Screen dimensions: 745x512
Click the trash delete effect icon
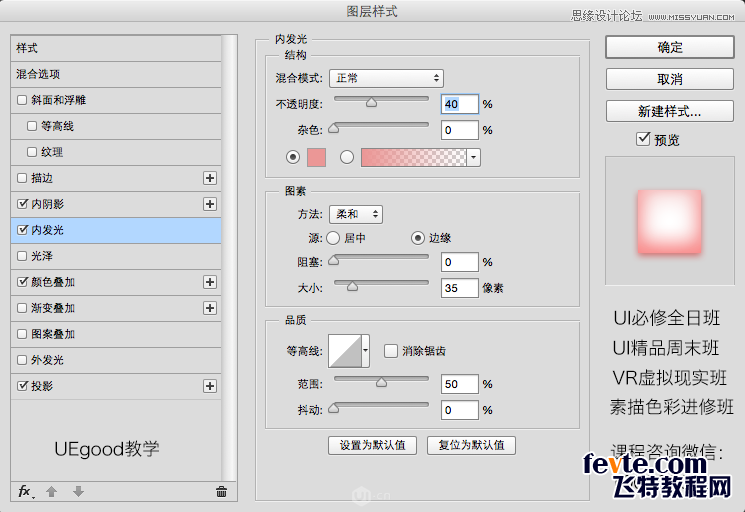pos(221,491)
